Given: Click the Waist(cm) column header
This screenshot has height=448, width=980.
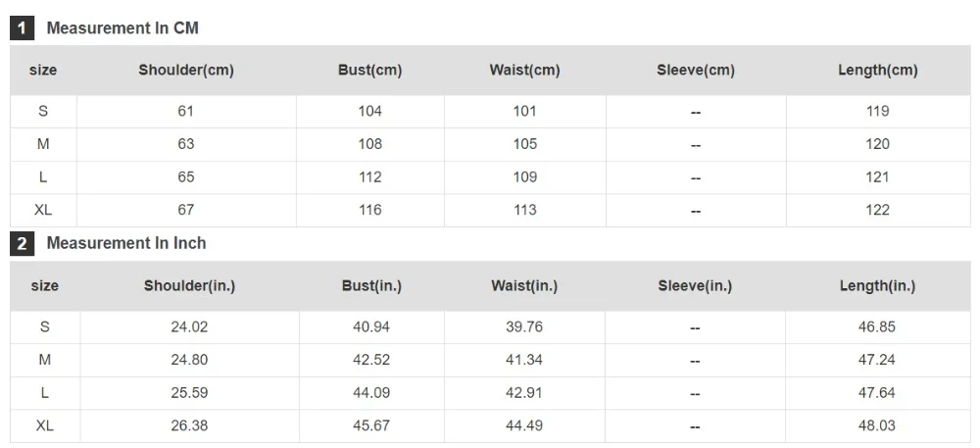Looking at the screenshot, I should pos(525,70).
